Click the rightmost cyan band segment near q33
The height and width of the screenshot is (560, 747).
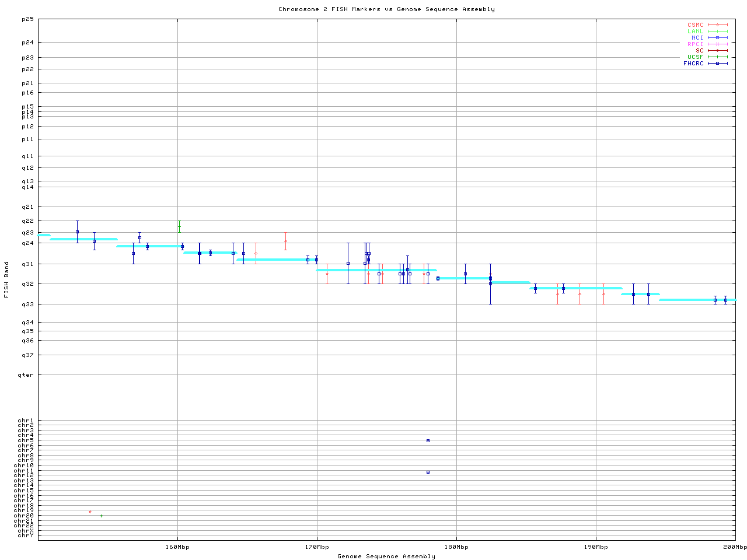(697, 300)
